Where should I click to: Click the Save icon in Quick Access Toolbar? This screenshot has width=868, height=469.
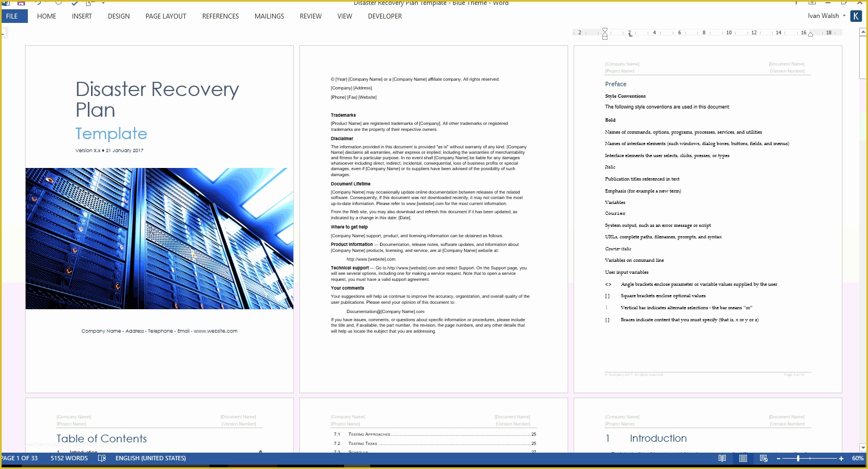pyautogui.click(x=21, y=3)
